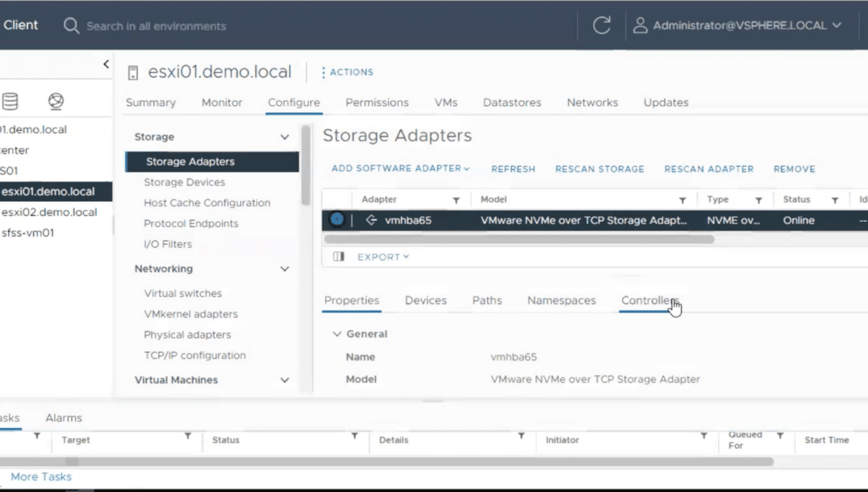The image size is (868, 492).
Task: Filter the tasks Details column
Action: click(x=522, y=436)
